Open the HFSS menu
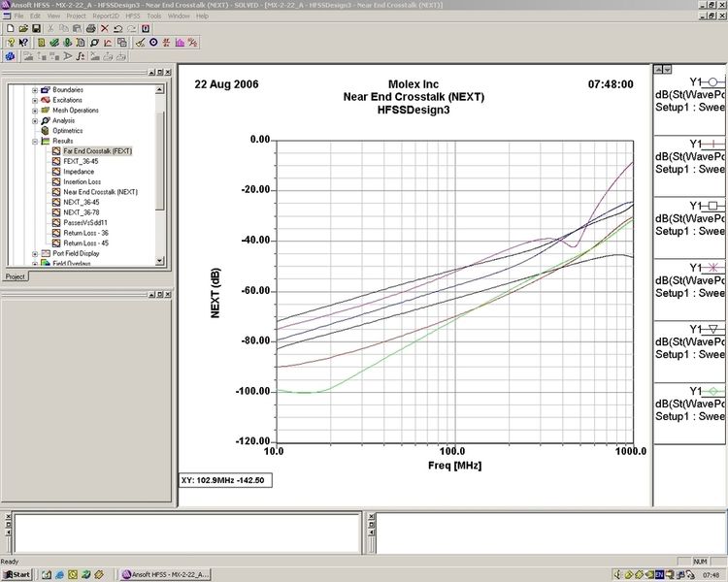The height and width of the screenshot is (582, 728). click(133, 16)
